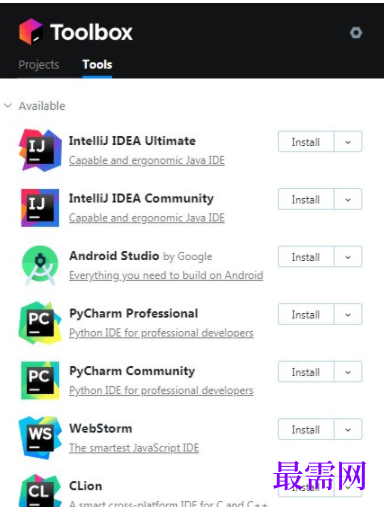
Task: Open install options dropdown for PyCharm Community
Action: pos(348,372)
